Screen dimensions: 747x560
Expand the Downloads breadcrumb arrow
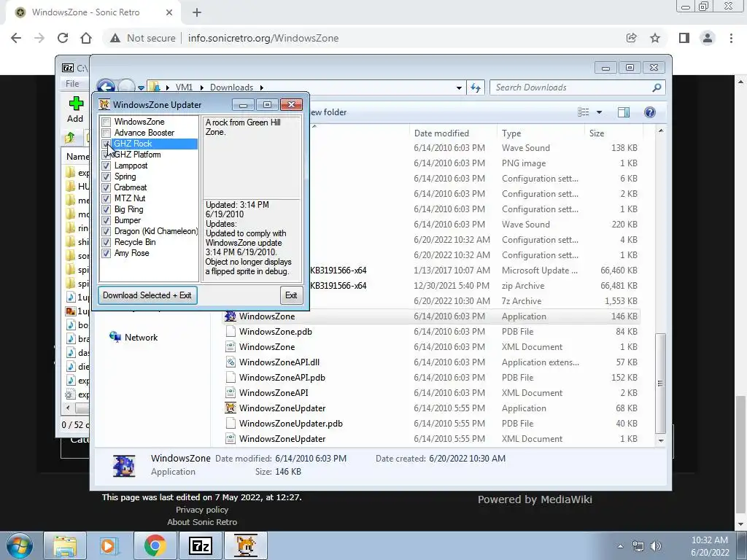[x=262, y=87]
